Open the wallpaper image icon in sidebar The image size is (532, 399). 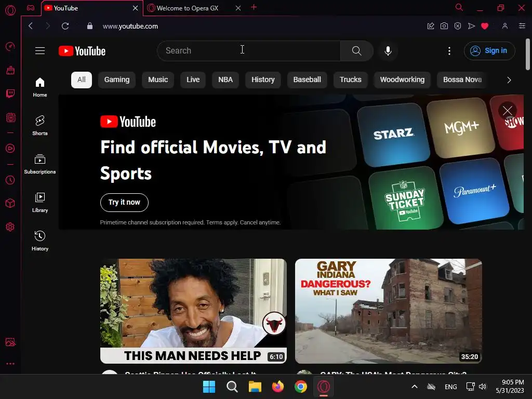click(10, 342)
